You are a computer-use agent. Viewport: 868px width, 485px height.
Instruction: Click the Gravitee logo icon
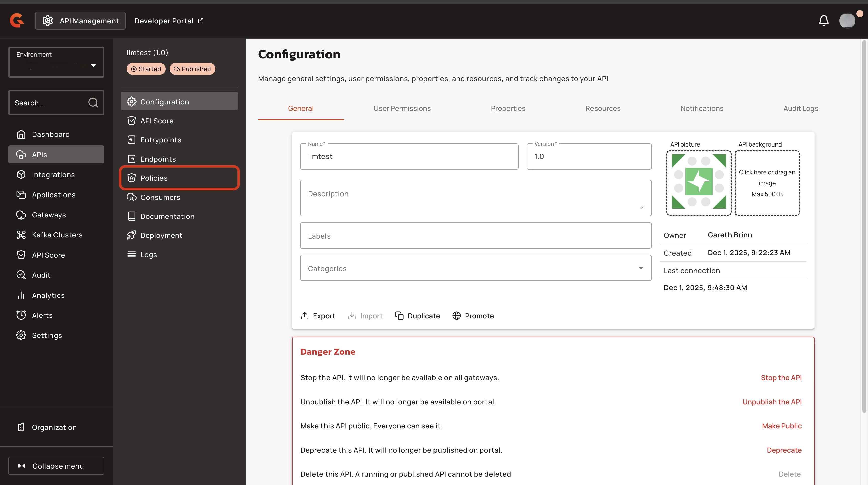pyautogui.click(x=17, y=20)
